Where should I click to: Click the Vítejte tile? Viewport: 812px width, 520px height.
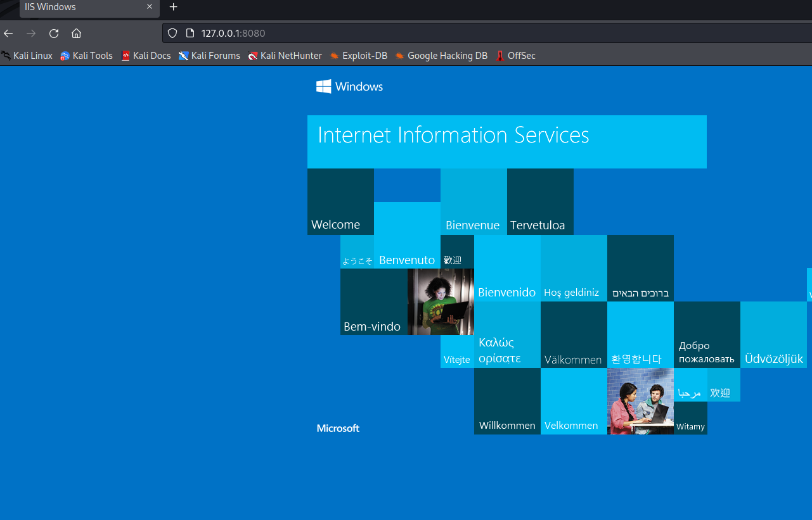[457, 352]
